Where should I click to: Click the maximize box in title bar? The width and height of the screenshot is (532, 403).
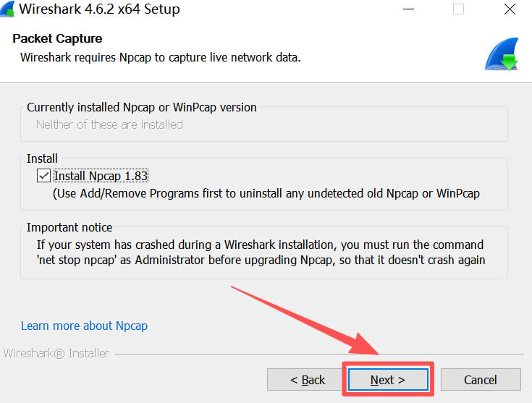point(458,10)
